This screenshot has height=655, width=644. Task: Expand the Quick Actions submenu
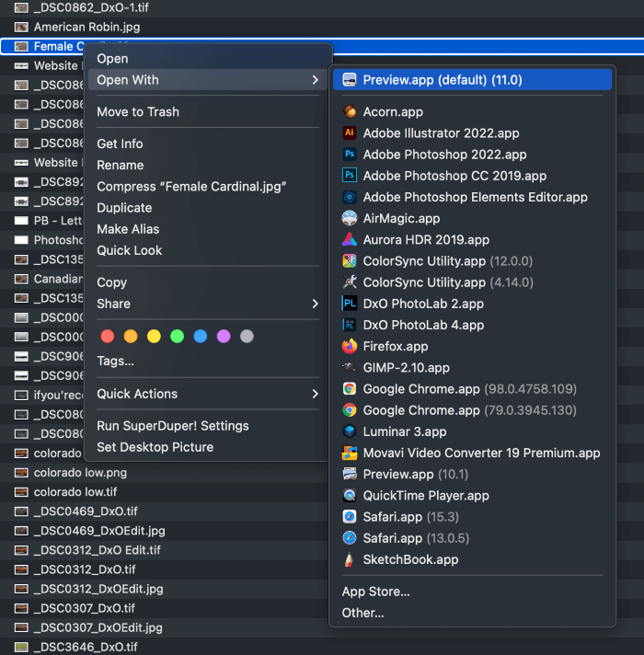coord(315,394)
